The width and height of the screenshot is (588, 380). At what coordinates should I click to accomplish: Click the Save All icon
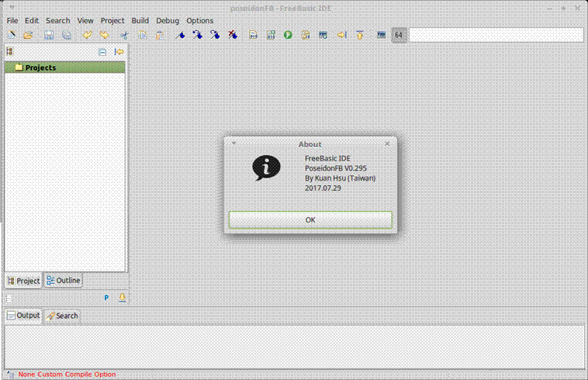pyautogui.click(x=67, y=35)
